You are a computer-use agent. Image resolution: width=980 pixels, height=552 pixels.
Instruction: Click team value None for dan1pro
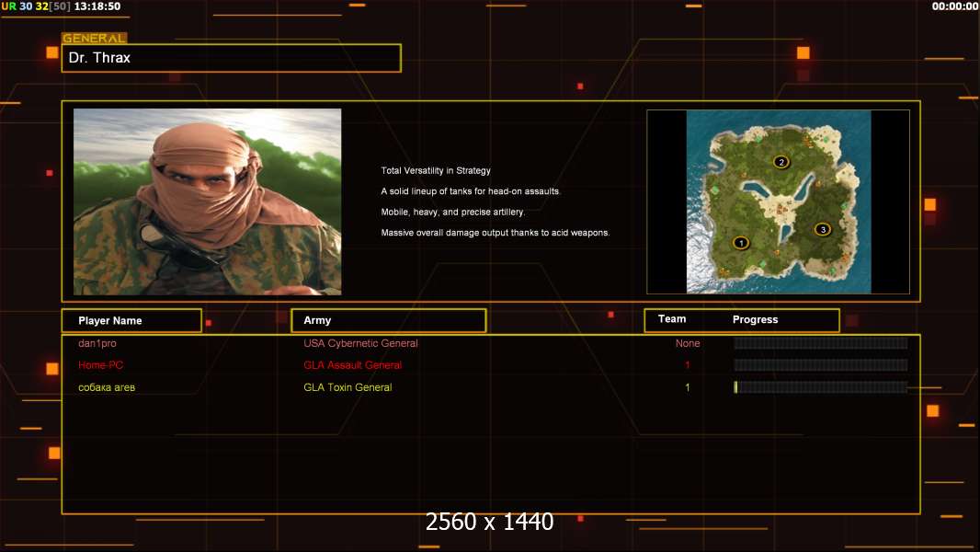pyautogui.click(x=688, y=343)
